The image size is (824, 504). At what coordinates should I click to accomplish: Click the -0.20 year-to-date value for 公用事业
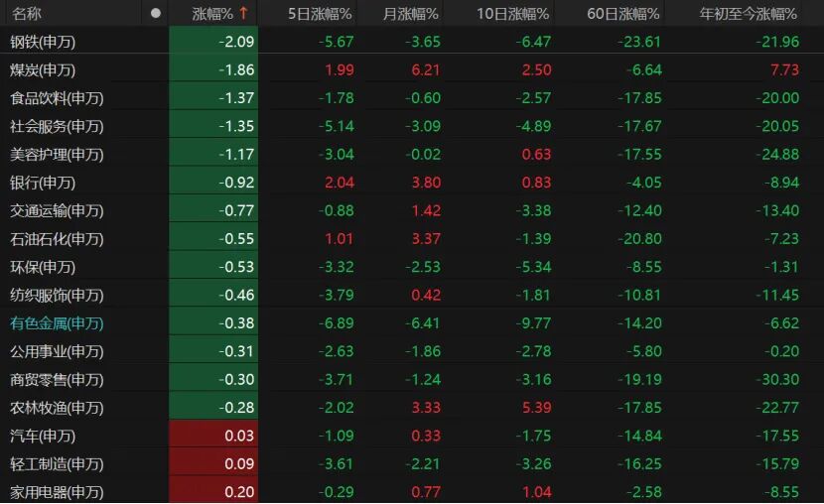tap(781, 352)
